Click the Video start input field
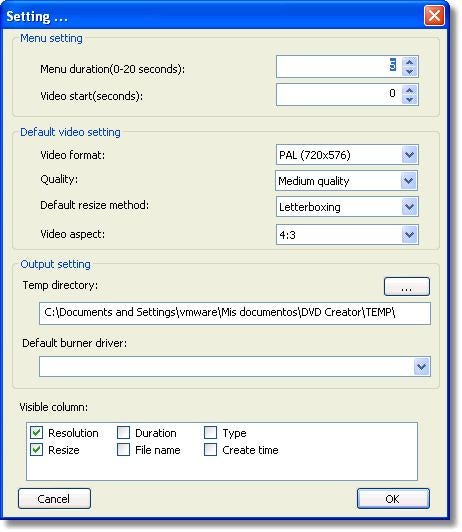Viewport: 462px width, 532px height. coord(339,95)
